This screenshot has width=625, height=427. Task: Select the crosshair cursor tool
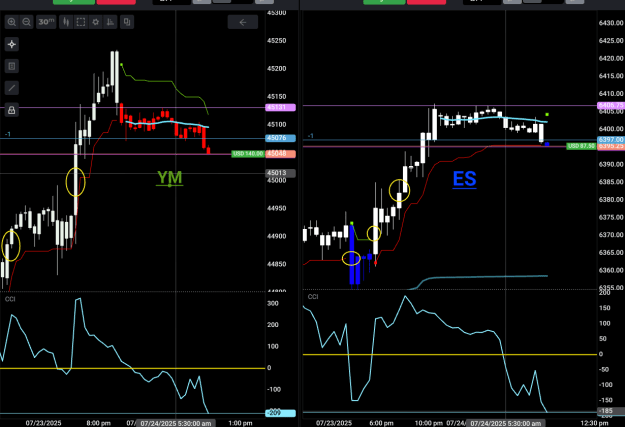(12, 44)
